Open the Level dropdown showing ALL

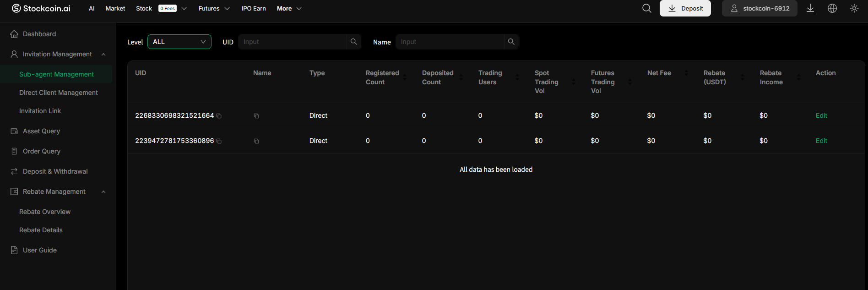coord(179,42)
